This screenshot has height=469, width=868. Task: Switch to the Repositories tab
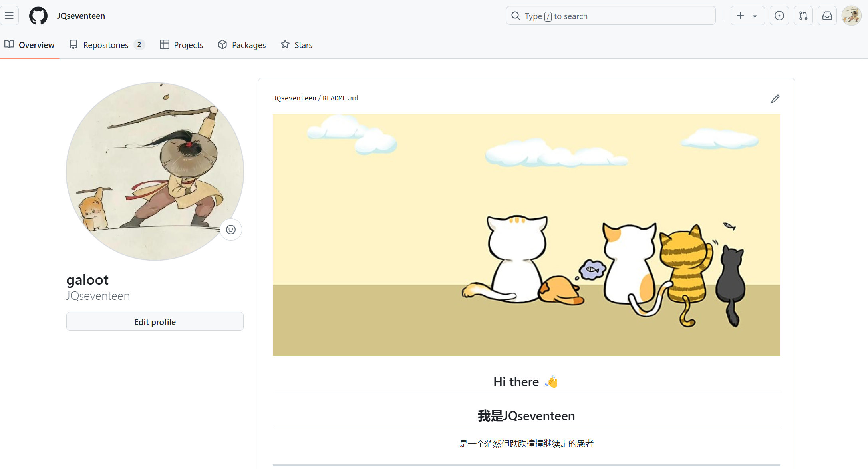point(106,45)
